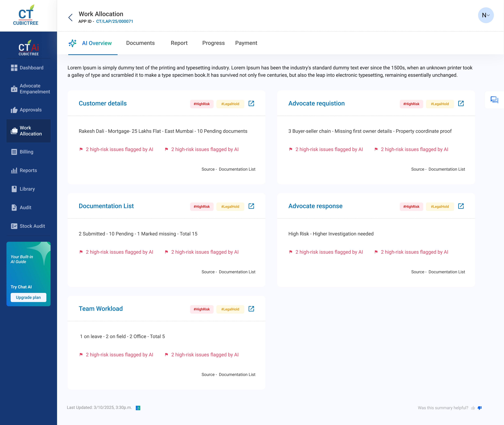Click #HighRisk tag on Documentation List card
This screenshot has width=504, height=425.
point(202,206)
